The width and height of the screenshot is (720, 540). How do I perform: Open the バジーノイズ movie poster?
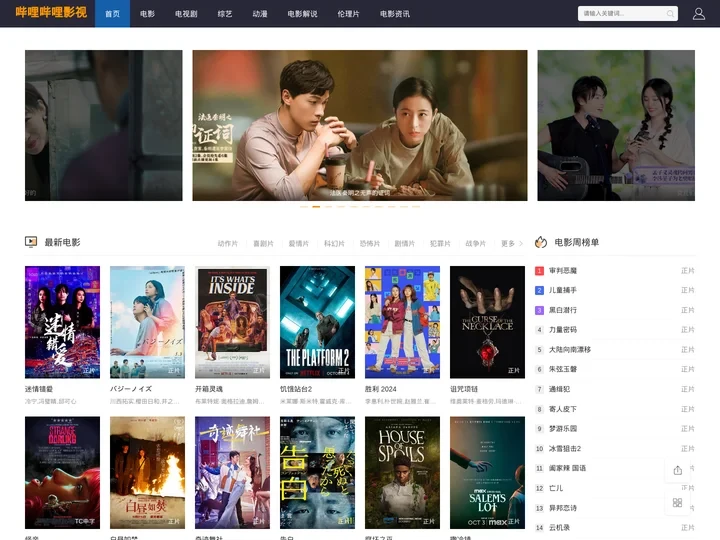(x=147, y=322)
